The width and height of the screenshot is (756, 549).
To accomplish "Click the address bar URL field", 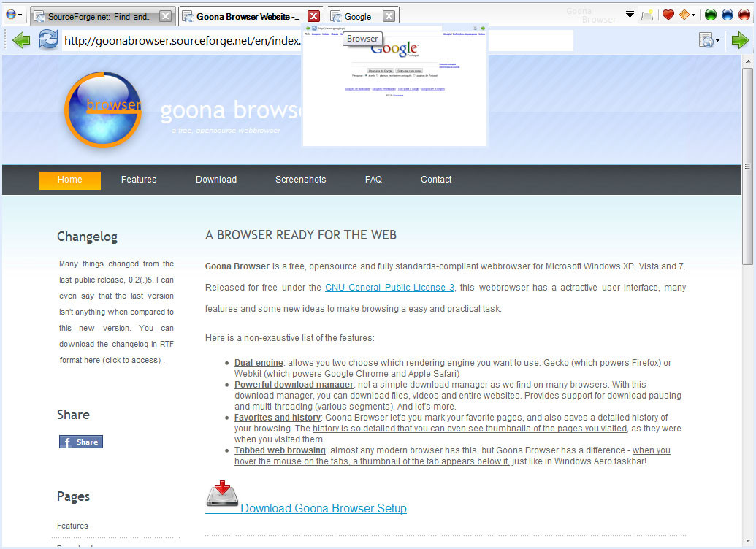I will click(x=317, y=40).
